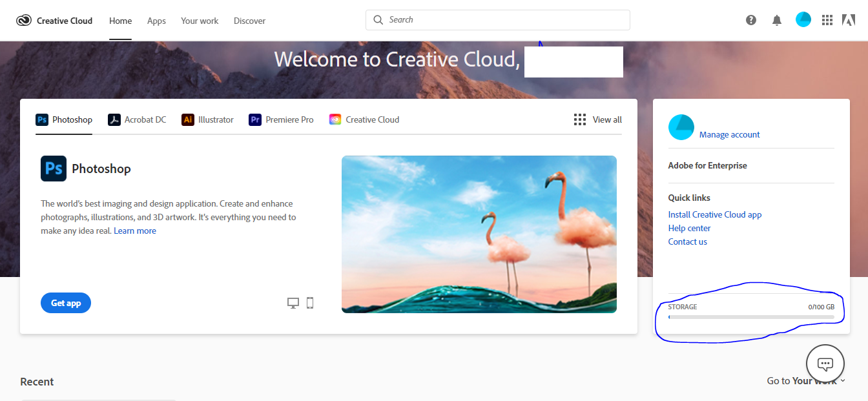This screenshot has height=401, width=868.
Task: Open View all apps grid
Action: (598, 119)
